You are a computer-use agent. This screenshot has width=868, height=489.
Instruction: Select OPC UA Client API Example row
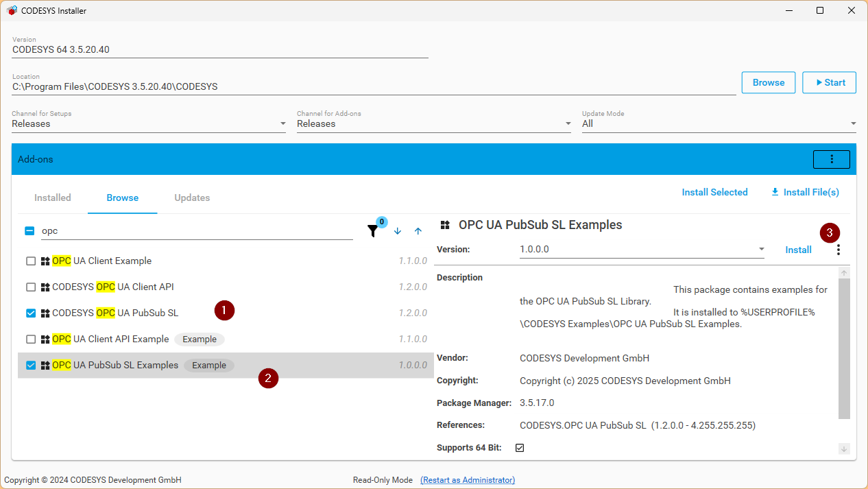pos(226,339)
